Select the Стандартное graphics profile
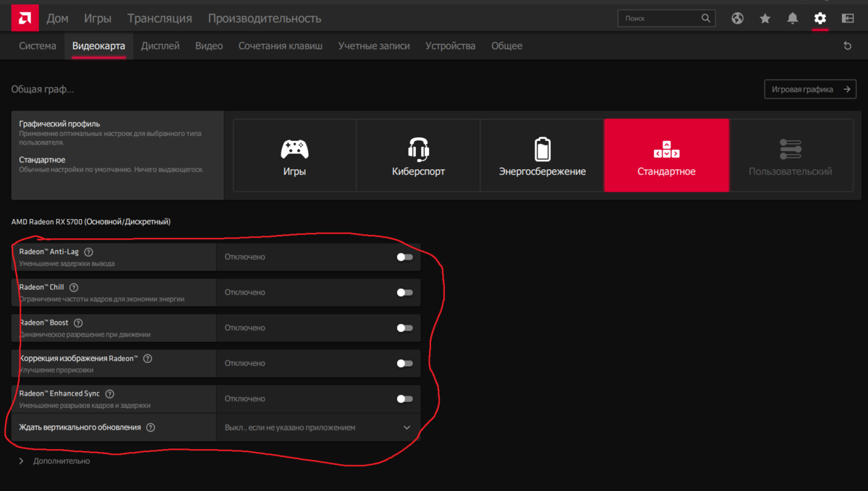 coord(666,155)
